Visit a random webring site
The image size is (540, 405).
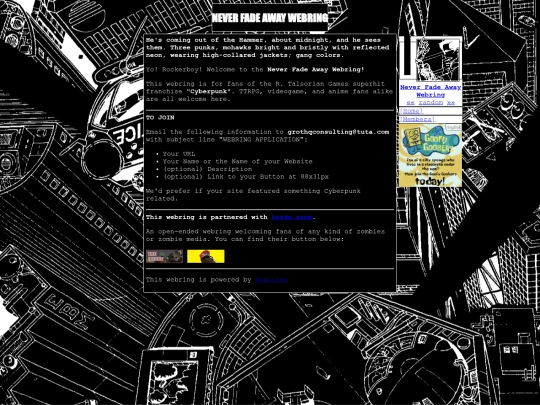point(431,103)
